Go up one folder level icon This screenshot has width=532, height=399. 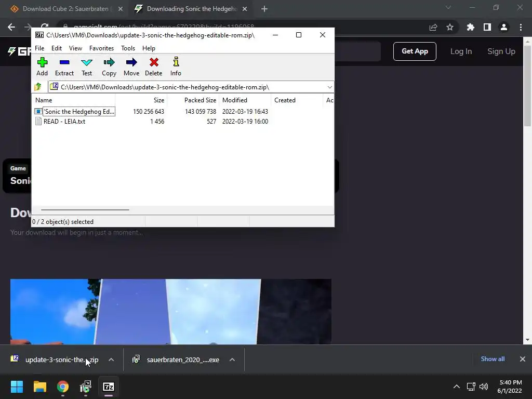pos(38,87)
